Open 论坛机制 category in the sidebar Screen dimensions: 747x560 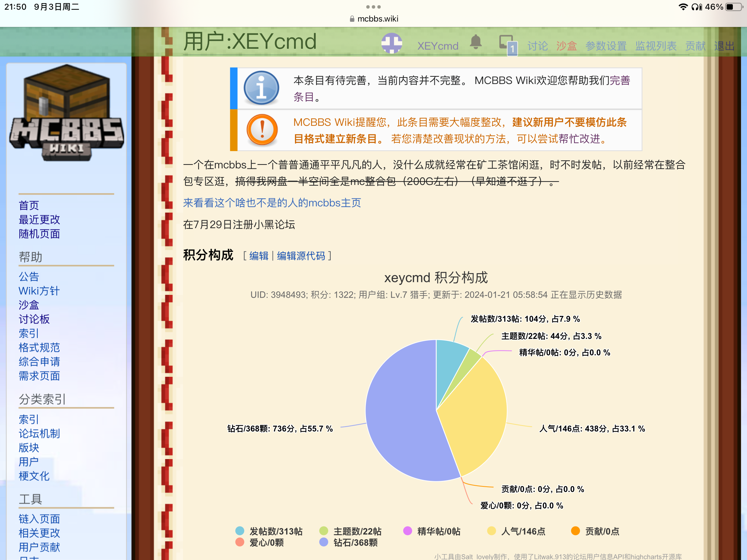(x=39, y=434)
